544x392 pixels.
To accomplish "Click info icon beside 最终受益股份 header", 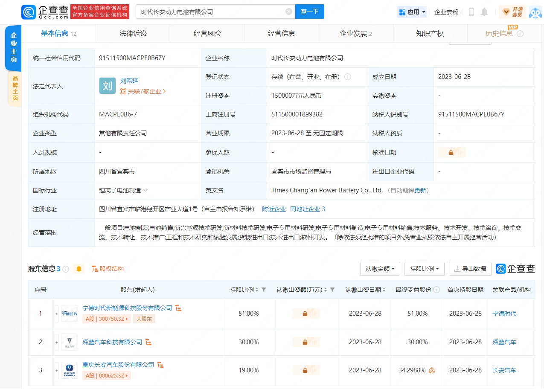I will click(x=436, y=290).
